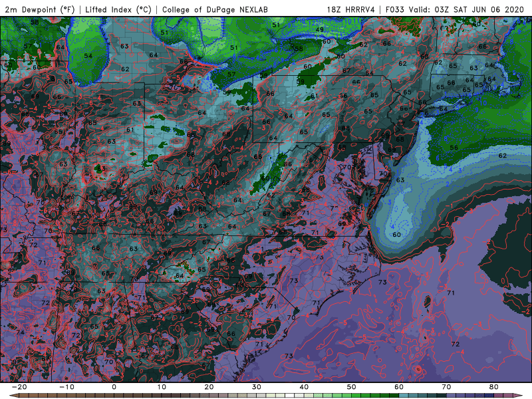Screen dimensions: 532x399
Task: Click the '2m Dewpoint (°F)' title label
Action: (40, 9)
